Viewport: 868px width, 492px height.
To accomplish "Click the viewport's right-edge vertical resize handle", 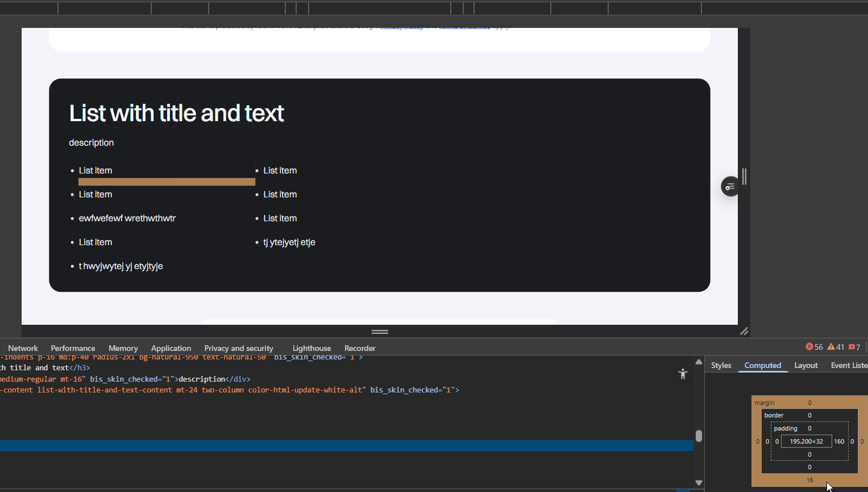I will (x=744, y=176).
